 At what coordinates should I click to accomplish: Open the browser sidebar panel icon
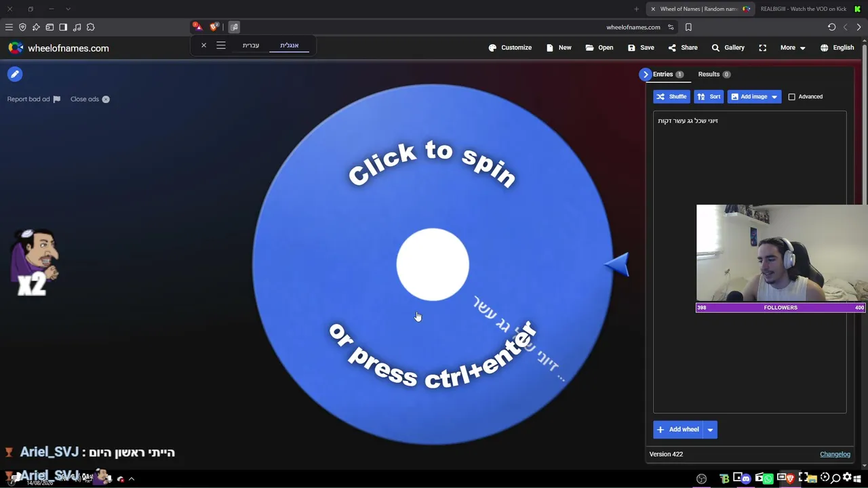(x=63, y=27)
